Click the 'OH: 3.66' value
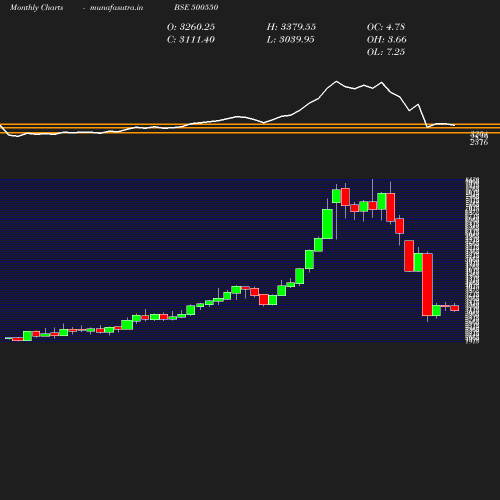Viewport: 500px width, 500px height. [386, 40]
